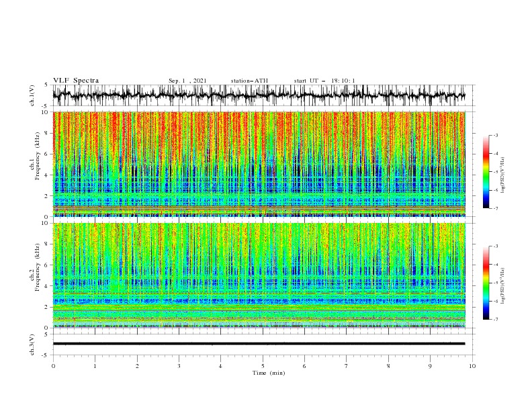Screen dimensions: 532x411
Task: Click the ch.1 spectrogram panel
Action: 259,164
